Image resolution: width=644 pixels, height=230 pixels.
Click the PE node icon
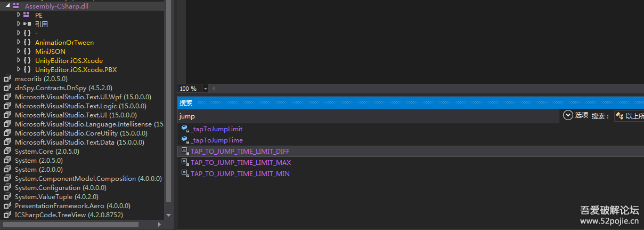pyautogui.click(x=27, y=15)
